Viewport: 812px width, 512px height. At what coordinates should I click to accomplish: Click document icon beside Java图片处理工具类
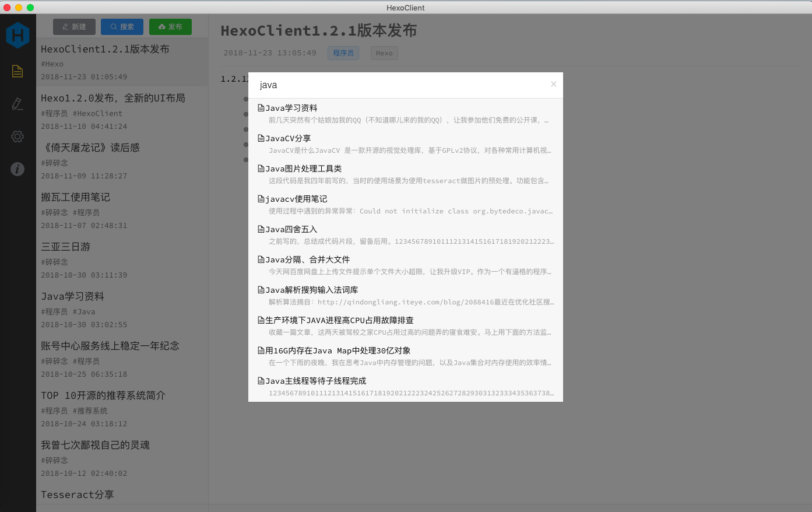pos(261,169)
